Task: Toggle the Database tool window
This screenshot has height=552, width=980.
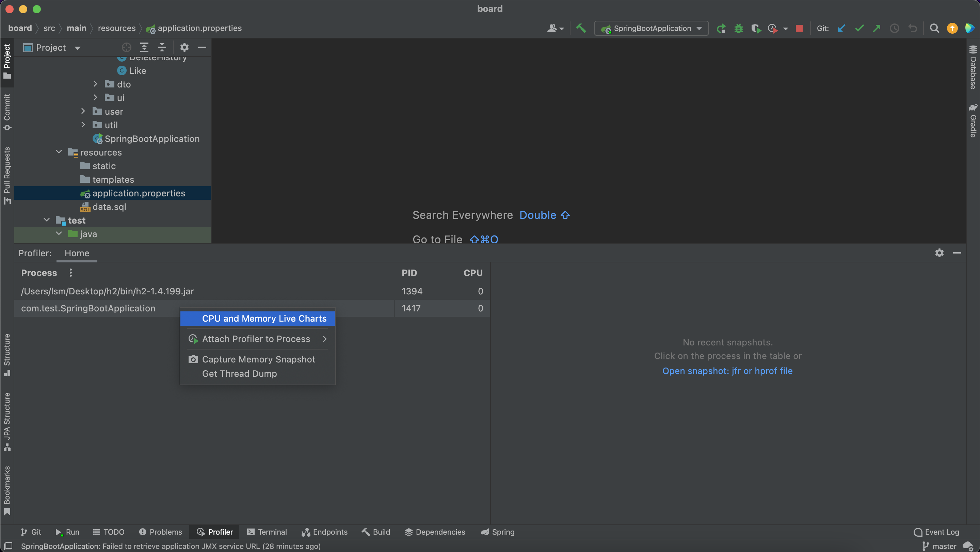Action: (973, 67)
